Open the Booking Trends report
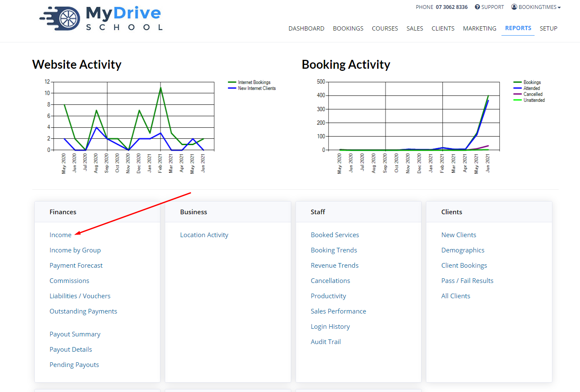580x392 pixels. pyautogui.click(x=334, y=250)
